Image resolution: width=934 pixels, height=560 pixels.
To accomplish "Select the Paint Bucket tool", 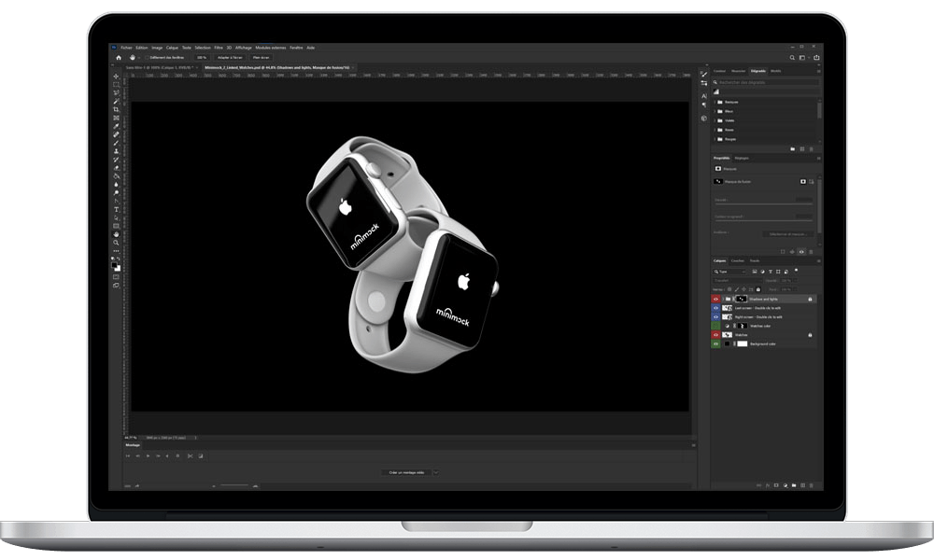I will click(116, 176).
